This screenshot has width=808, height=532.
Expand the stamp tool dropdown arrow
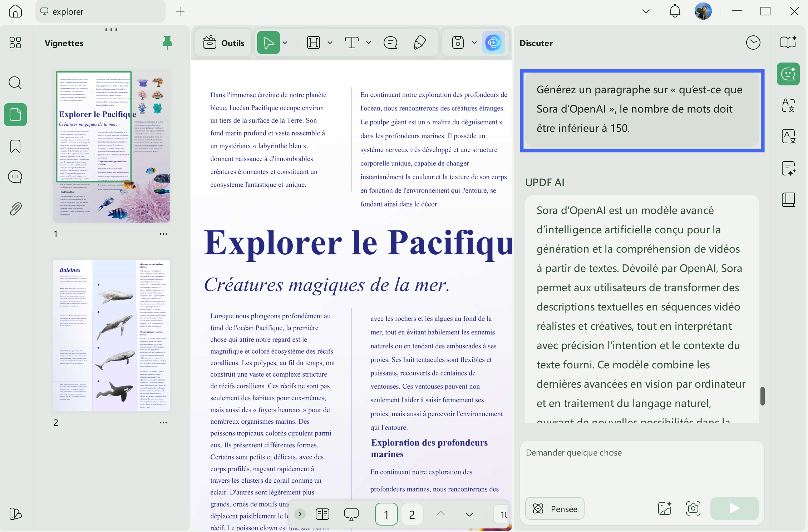pos(474,43)
